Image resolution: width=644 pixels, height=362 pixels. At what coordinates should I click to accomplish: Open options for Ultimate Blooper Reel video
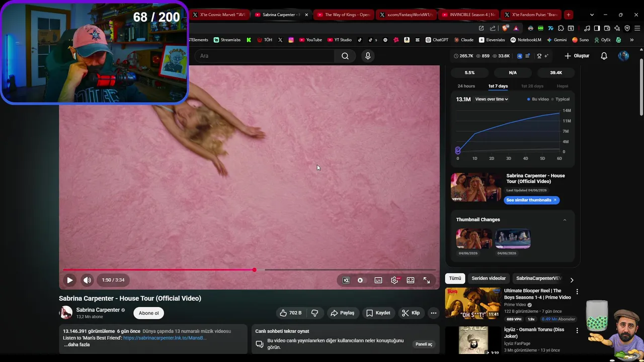tap(577, 292)
